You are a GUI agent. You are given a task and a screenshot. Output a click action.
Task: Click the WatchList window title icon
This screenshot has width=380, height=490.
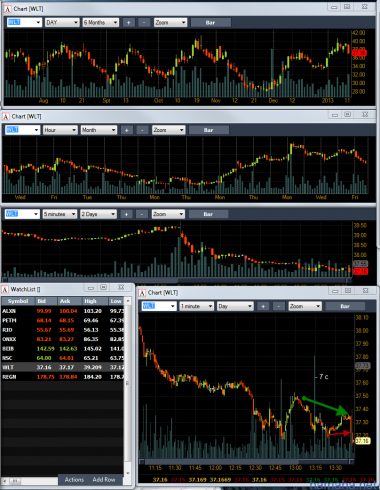tap(5, 289)
